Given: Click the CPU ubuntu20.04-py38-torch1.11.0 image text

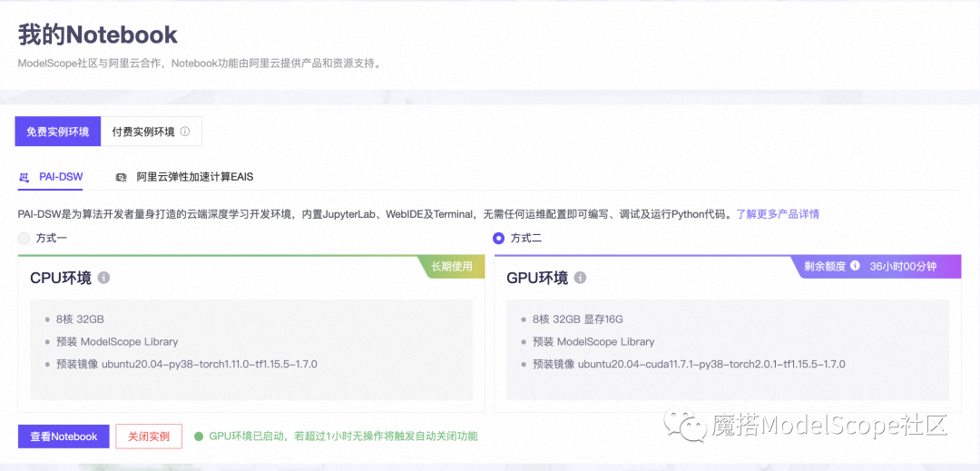Looking at the screenshot, I should pyautogui.click(x=187, y=364).
